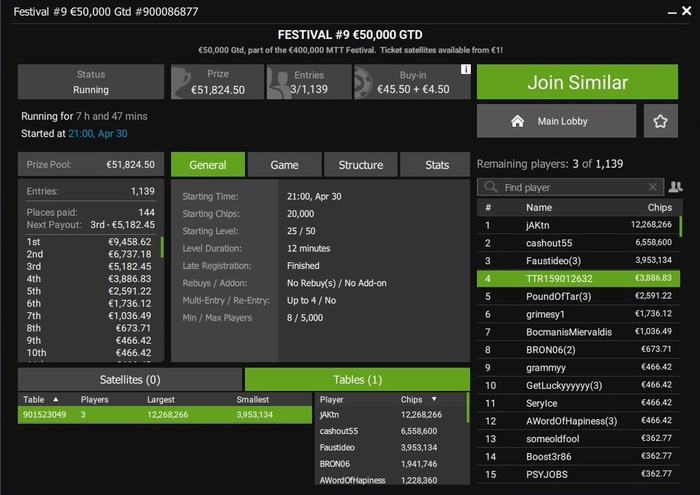
Task: Select PSYJOBS in ranking list
Action: [578, 474]
